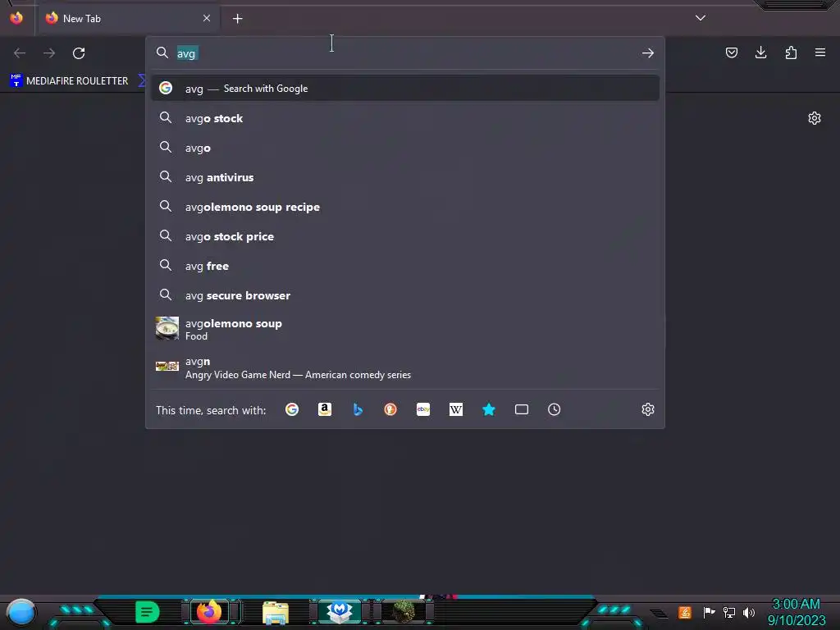Open MEDIAFIRE ROULETTER bookmark
Viewport: 840px width, 630px height.
[x=69, y=81]
